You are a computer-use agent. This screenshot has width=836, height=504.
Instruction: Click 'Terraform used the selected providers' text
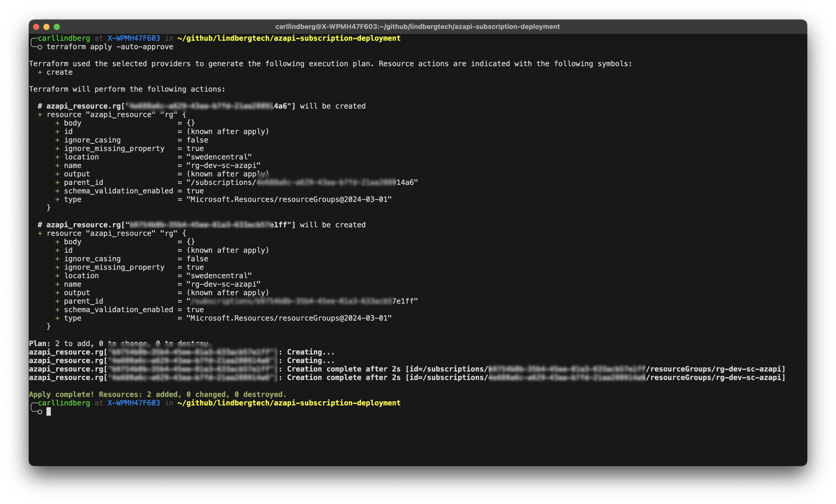(x=329, y=64)
